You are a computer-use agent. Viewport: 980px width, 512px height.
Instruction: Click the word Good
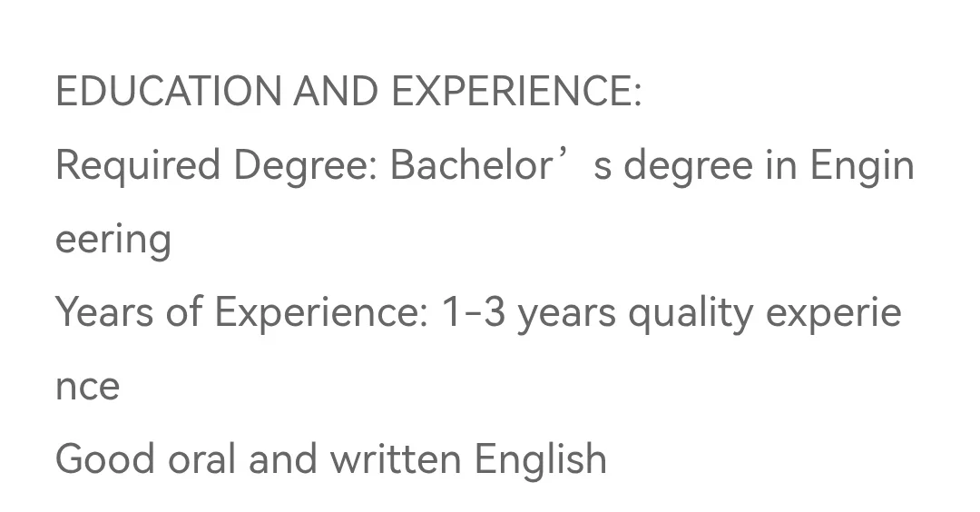(x=105, y=458)
